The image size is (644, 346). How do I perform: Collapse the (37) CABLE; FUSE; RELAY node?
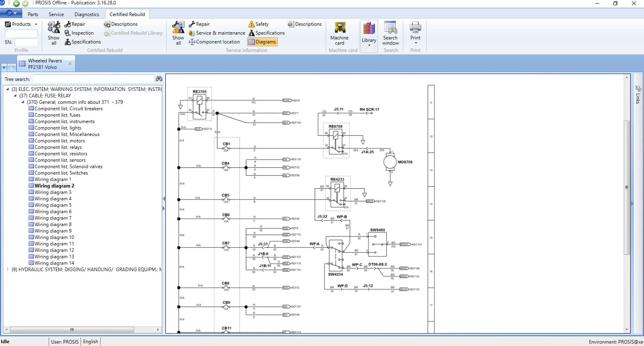(15, 96)
